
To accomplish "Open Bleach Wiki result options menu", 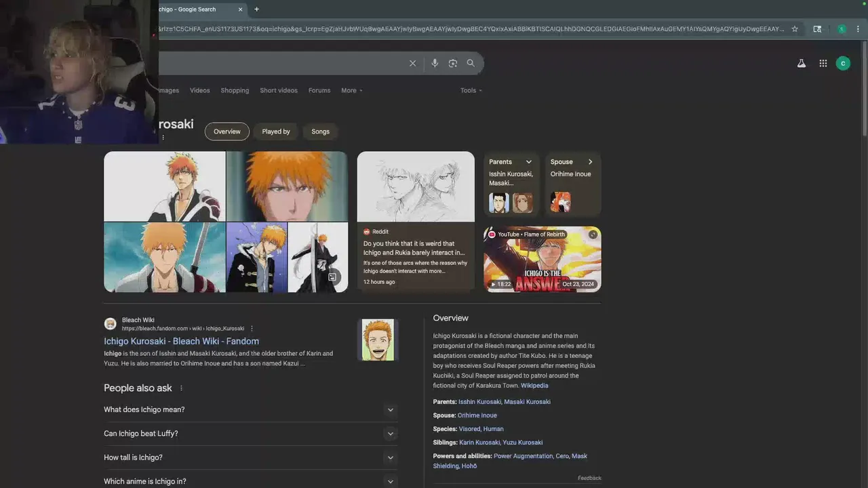I will (252, 329).
